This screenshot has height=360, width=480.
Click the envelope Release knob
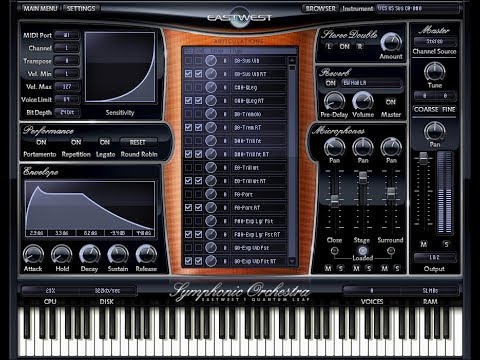click(146, 255)
